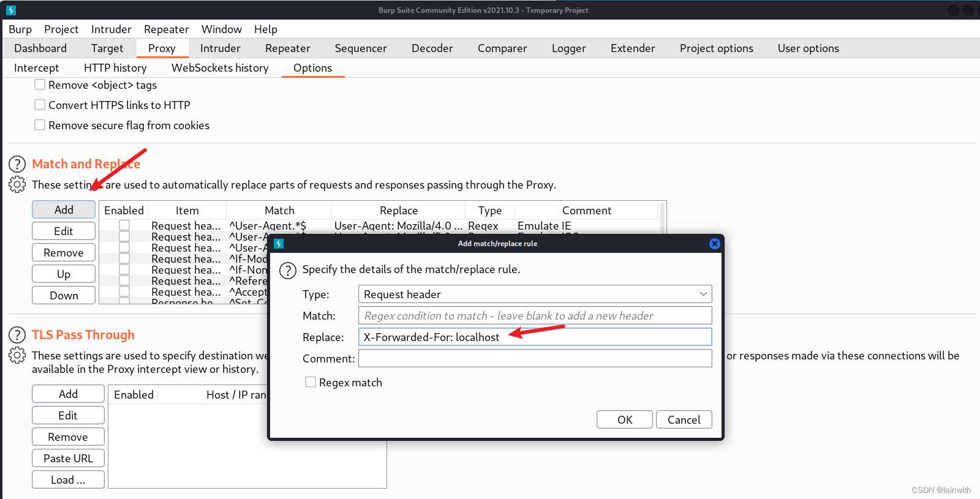Move rule Down in Match and Replace

click(x=64, y=295)
